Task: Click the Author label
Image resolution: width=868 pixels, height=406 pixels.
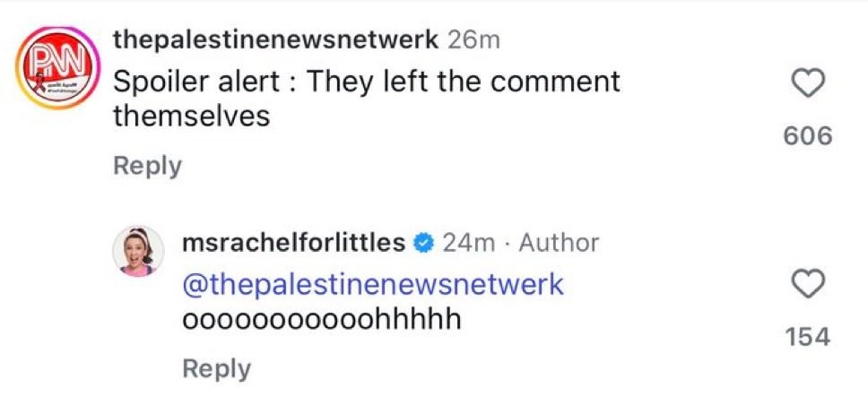Action: (558, 243)
